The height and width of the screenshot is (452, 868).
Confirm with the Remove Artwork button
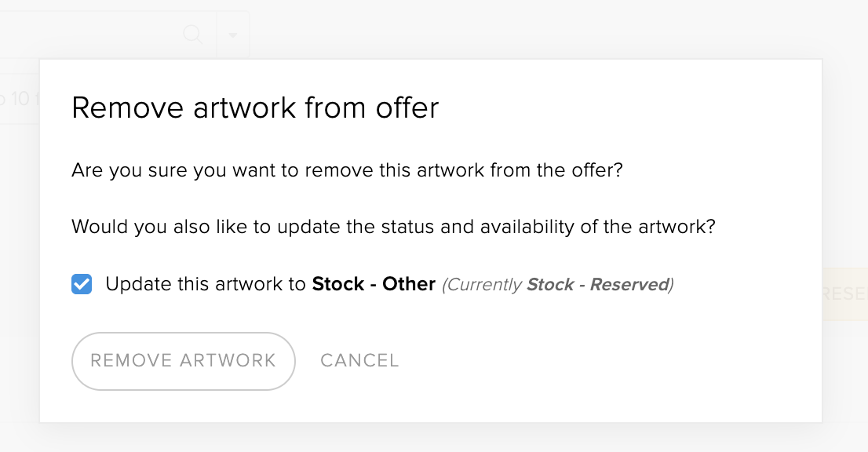tap(183, 361)
